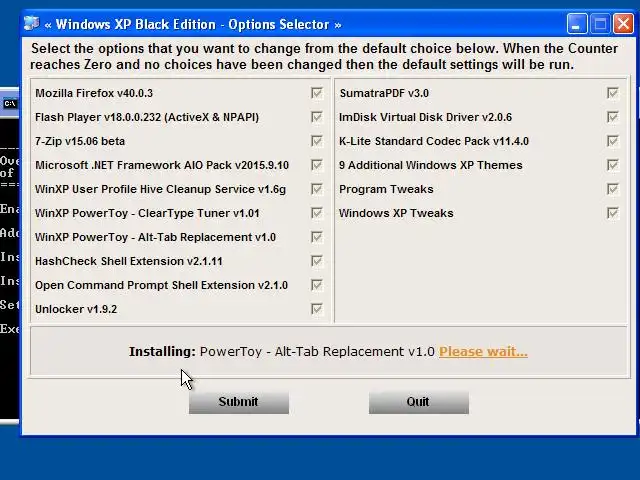Toggle the Mozilla Firefox v40.0.3 checkbox

(317, 93)
